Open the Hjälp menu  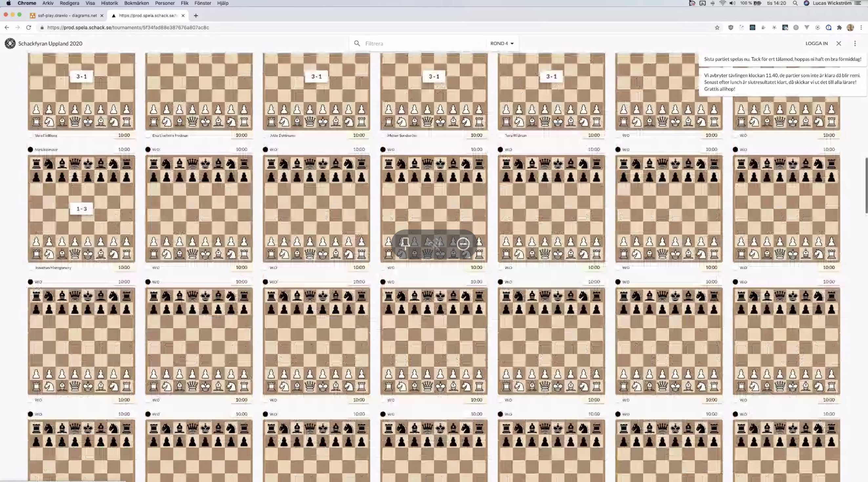click(223, 3)
